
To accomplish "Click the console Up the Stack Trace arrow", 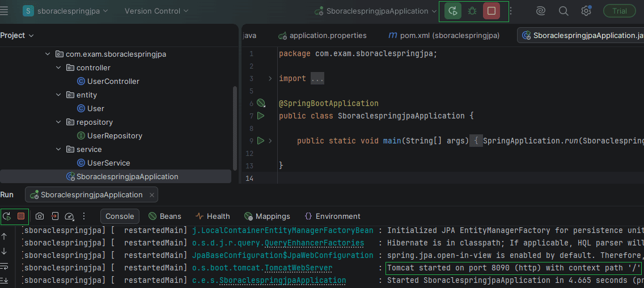I will [x=4, y=236].
